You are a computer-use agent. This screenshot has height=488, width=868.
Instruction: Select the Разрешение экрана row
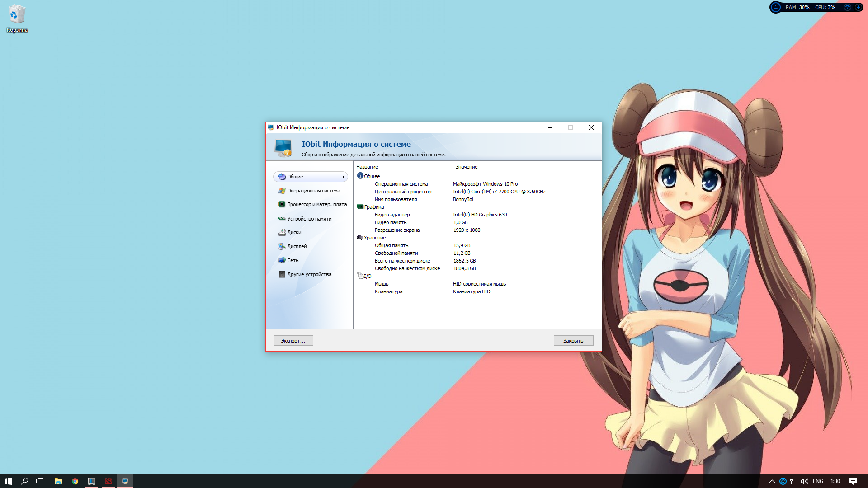click(477, 230)
